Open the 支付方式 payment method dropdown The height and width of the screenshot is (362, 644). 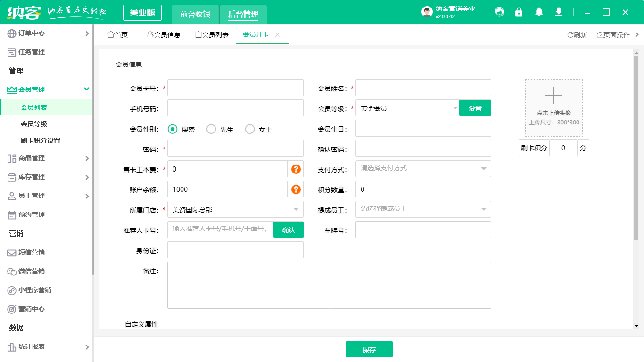[423, 168]
